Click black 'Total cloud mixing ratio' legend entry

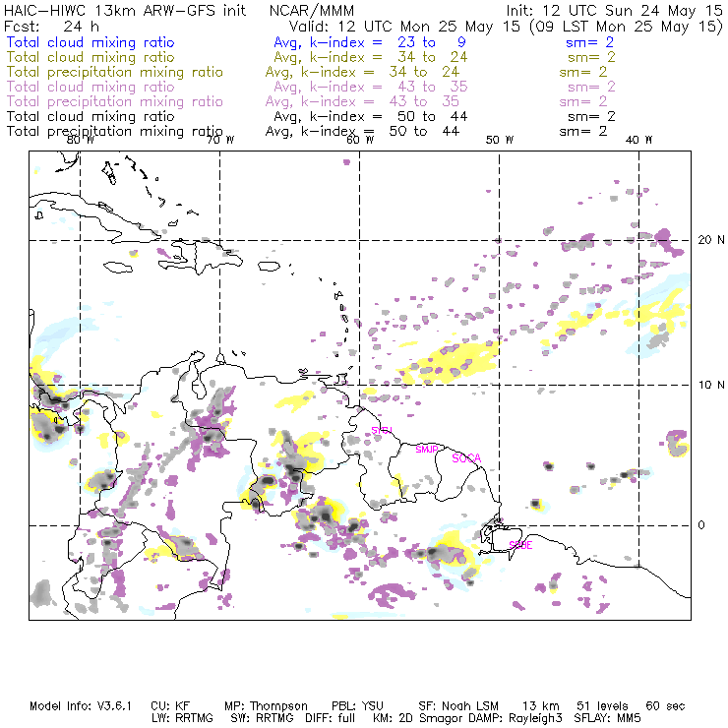[x=91, y=116]
